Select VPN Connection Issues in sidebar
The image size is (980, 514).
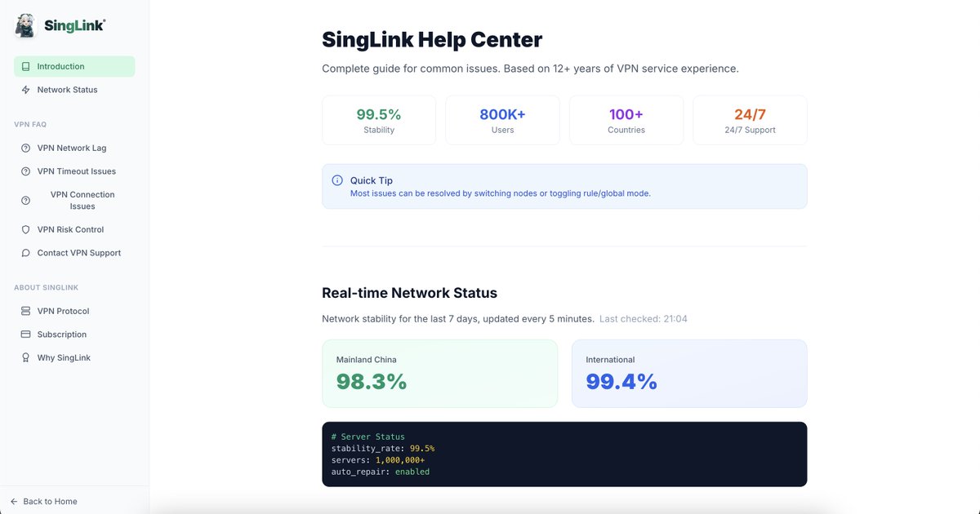(74, 201)
